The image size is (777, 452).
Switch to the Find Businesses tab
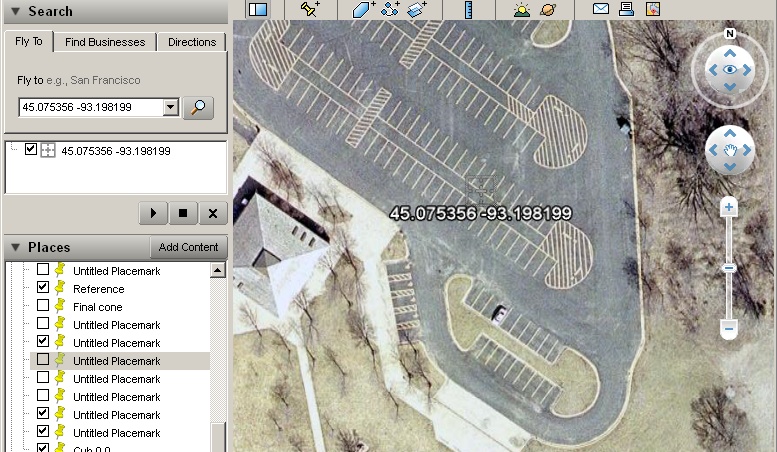105,42
